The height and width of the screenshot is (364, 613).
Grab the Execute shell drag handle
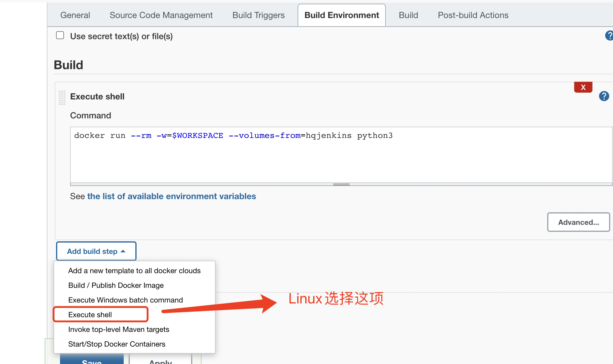click(x=62, y=98)
